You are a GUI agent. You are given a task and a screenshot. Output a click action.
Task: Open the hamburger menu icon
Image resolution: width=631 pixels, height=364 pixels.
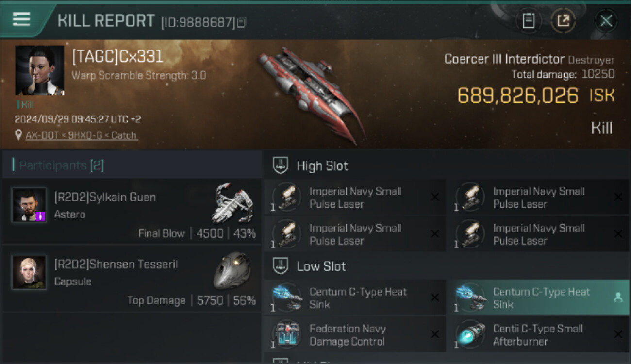pos(21,19)
